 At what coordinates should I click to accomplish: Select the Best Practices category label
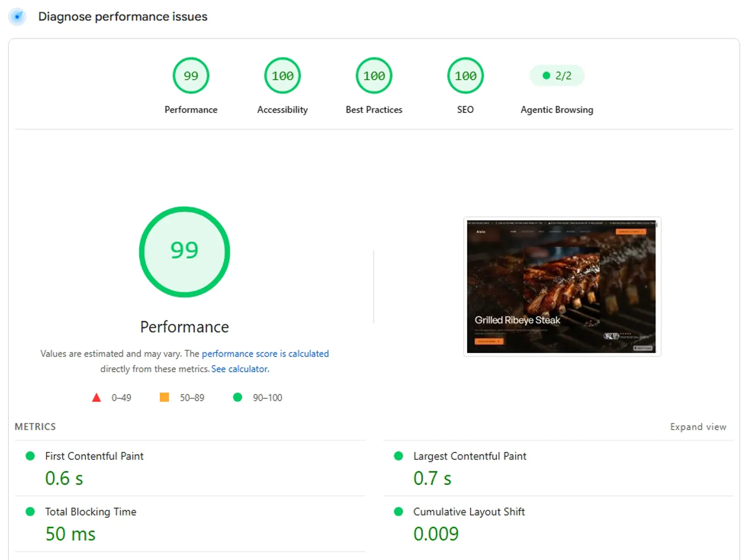pos(374,110)
